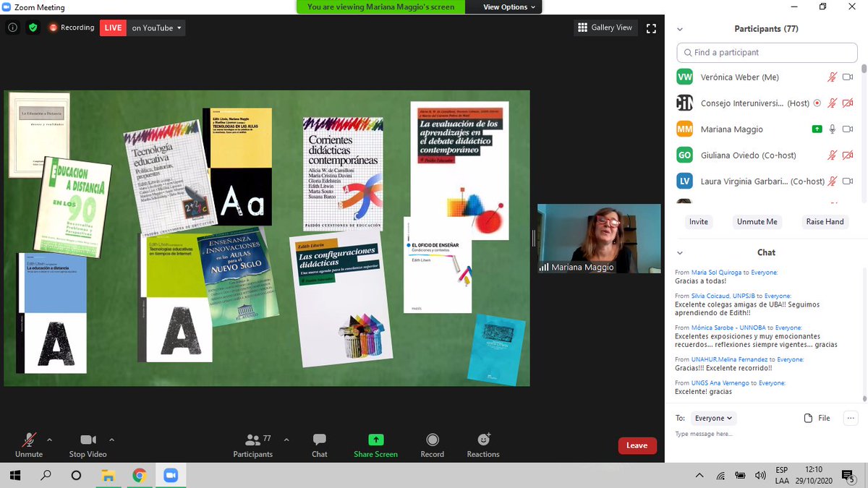
Task: Open File Explorer from taskbar
Action: tap(108, 475)
